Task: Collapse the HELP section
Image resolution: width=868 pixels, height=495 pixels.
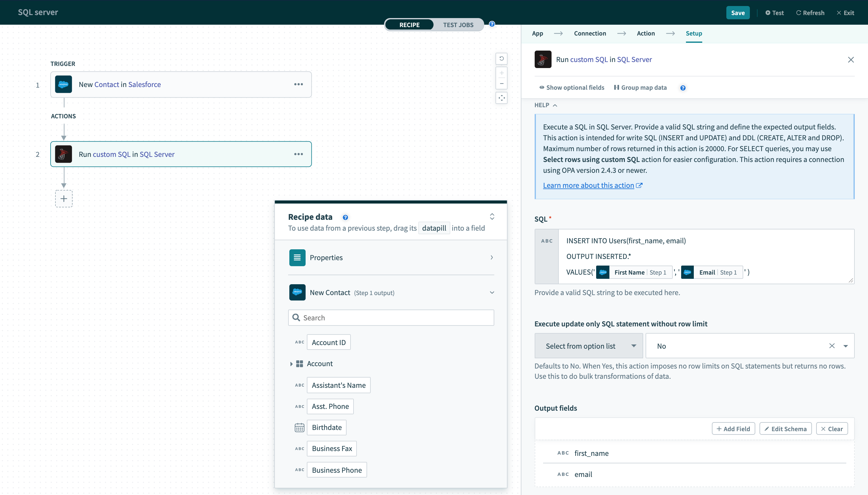Action: 554,105
